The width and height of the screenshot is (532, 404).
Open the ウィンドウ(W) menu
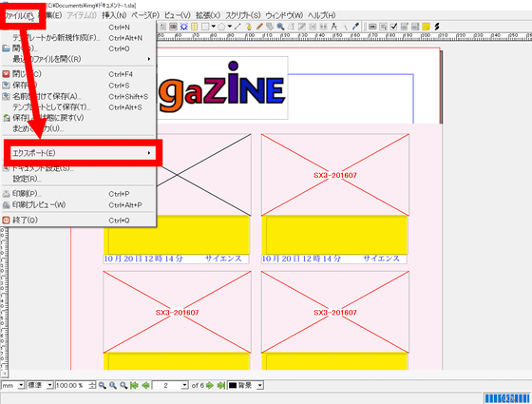pyautogui.click(x=284, y=15)
